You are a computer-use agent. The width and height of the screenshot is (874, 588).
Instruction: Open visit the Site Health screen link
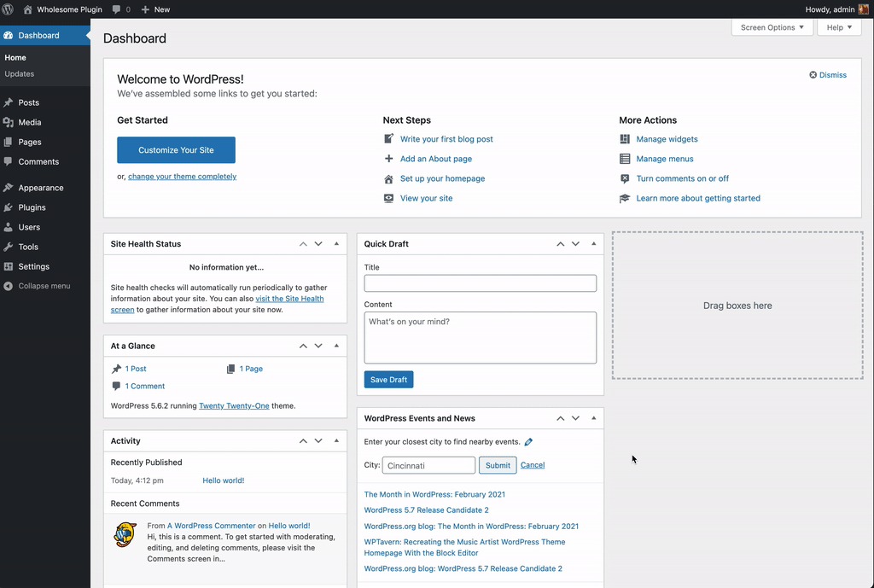(218, 304)
